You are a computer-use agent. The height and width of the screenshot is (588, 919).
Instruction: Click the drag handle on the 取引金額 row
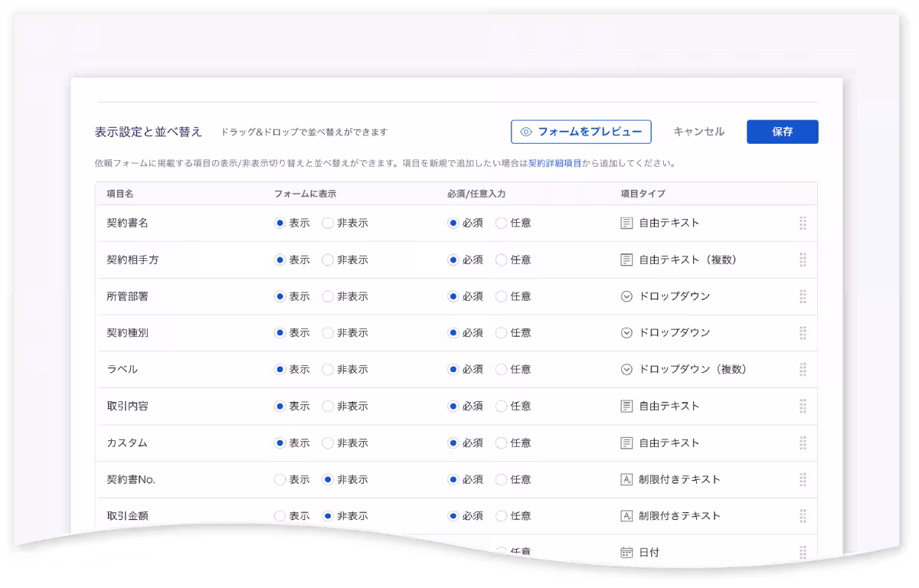pos(803,516)
